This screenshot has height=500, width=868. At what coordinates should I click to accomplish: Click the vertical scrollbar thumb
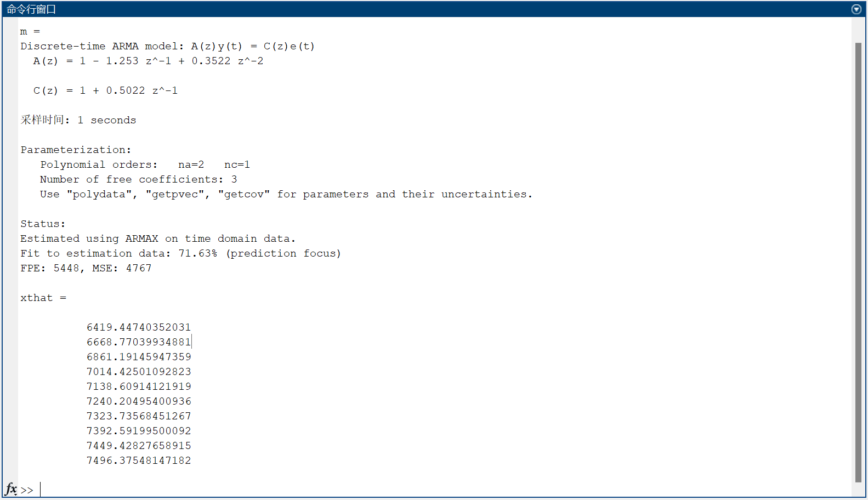pyautogui.click(x=858, y=263)
